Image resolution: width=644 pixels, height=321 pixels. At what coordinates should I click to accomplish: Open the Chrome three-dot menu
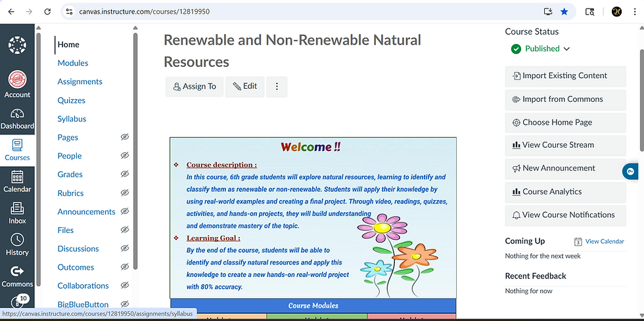point(635,12)
